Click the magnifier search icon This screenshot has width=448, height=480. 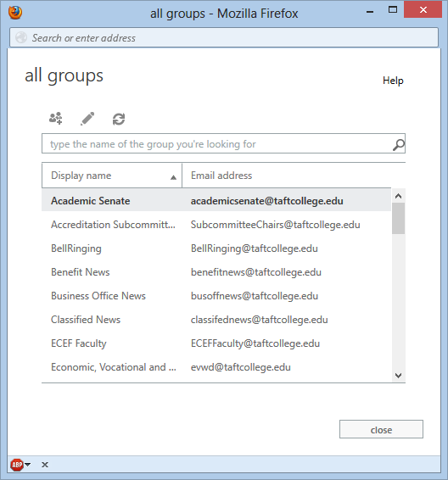pos(399,144)
